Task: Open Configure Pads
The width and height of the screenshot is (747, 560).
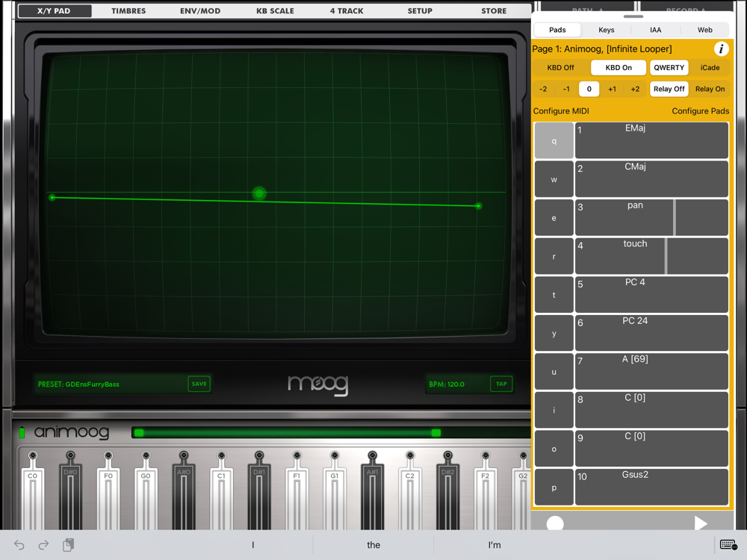Action: (x=701, y=111)
